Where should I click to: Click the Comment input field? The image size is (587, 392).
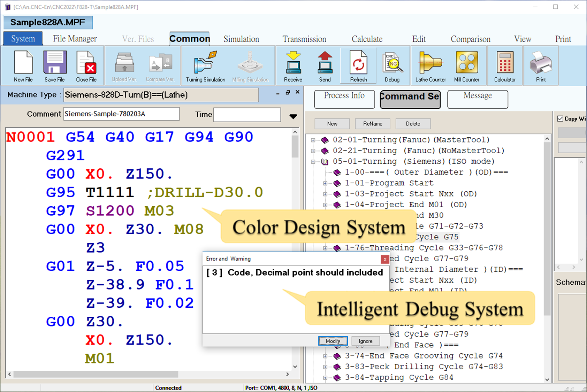coord(121,114)
